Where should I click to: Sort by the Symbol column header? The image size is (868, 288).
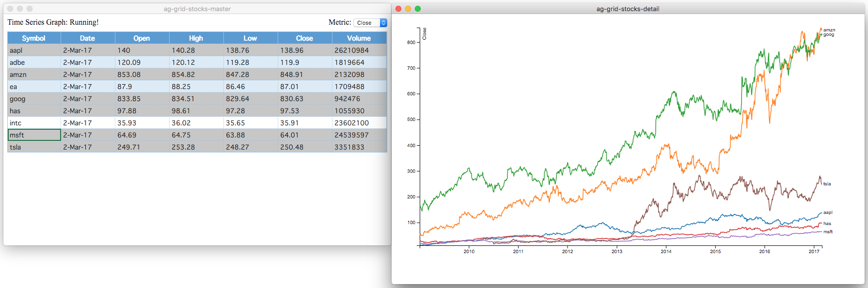pos(34,38)
